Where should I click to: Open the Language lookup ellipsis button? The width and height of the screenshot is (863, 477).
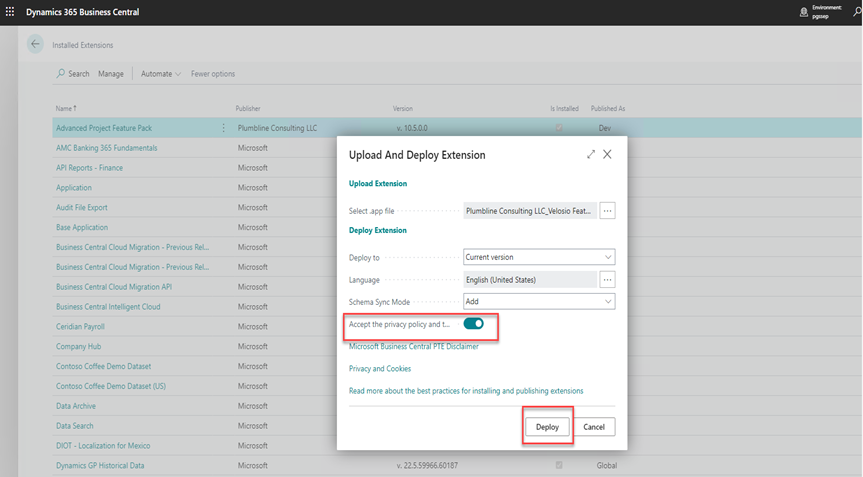[x=607, y=279]
